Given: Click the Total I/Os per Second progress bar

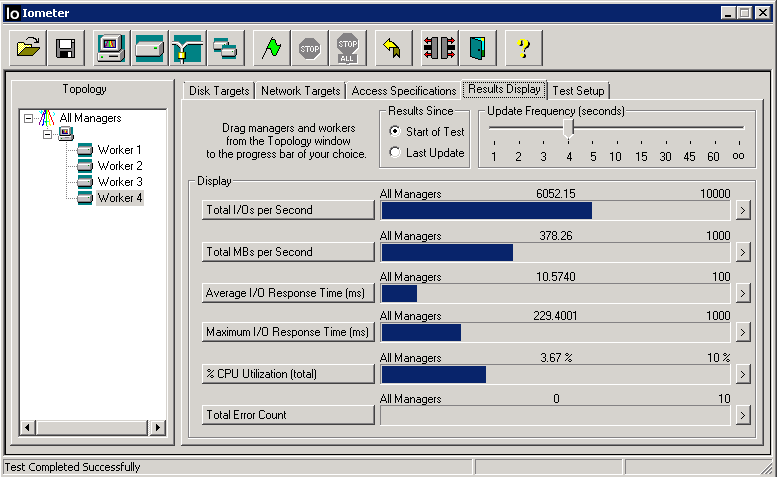Looking at the screenshot, I should click(555, 211).
